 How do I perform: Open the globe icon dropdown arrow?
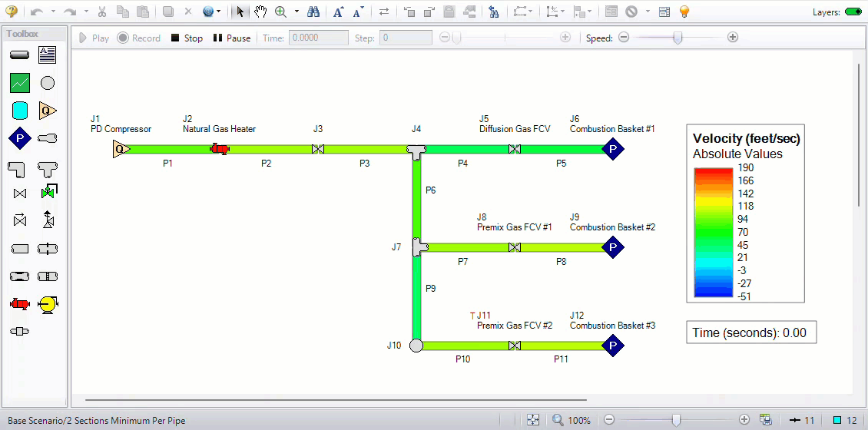click(219, 12)
